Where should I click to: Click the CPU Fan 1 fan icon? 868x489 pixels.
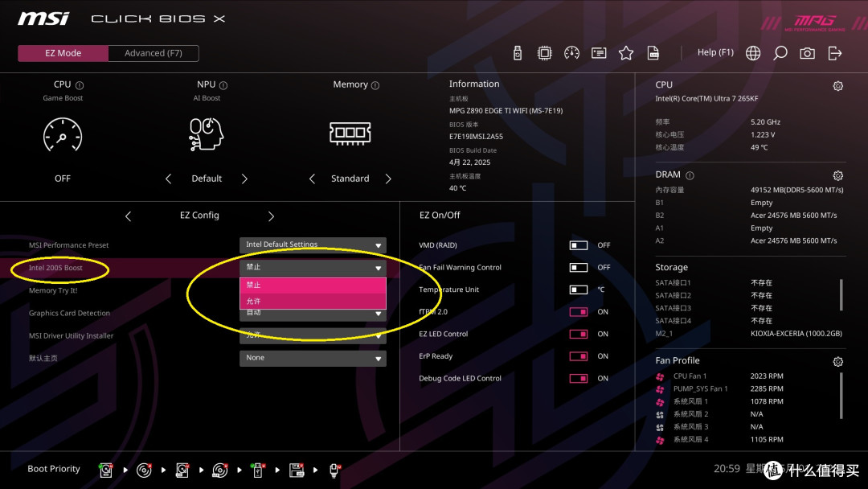[660, 376]
